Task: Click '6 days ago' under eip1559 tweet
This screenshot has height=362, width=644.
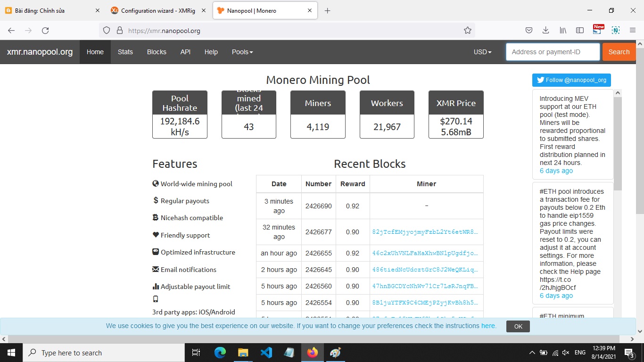Action: click(556, 296)
